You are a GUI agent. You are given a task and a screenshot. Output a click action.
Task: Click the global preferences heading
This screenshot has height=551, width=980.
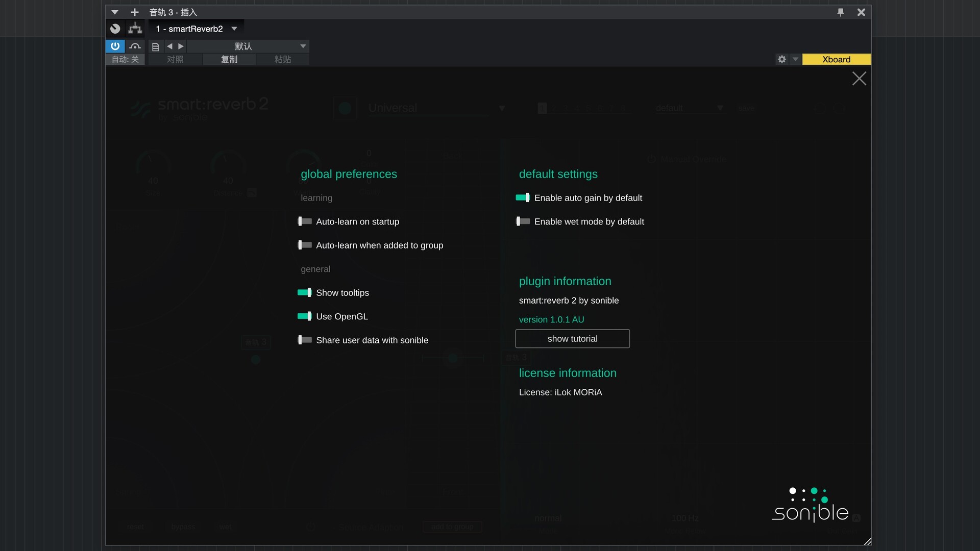click(x=349, y=174)
